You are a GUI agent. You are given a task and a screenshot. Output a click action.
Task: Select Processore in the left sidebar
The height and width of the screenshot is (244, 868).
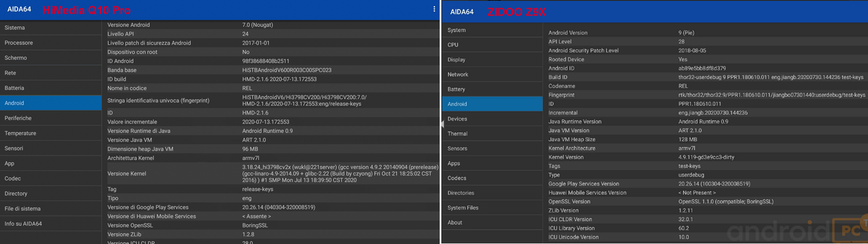(x=51, y=43)
